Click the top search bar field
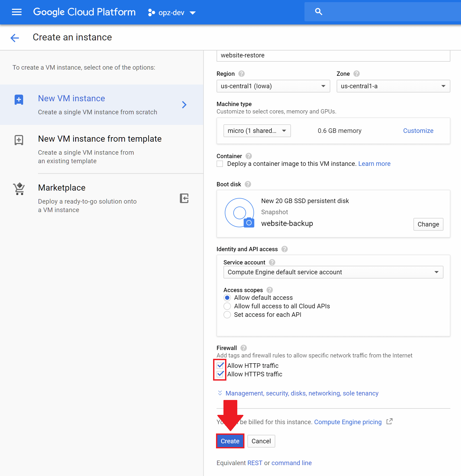The height and width of the screenshot is (476, 461). pos(383,12)
